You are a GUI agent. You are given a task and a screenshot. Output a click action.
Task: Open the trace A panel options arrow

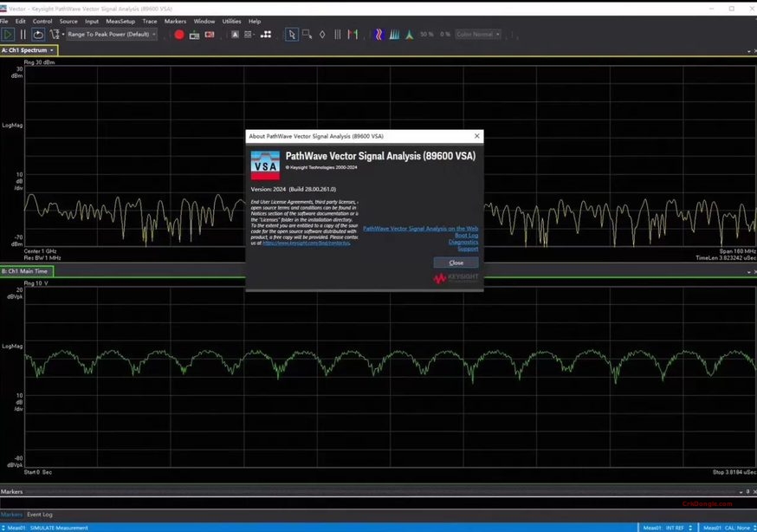pos(749,51)
